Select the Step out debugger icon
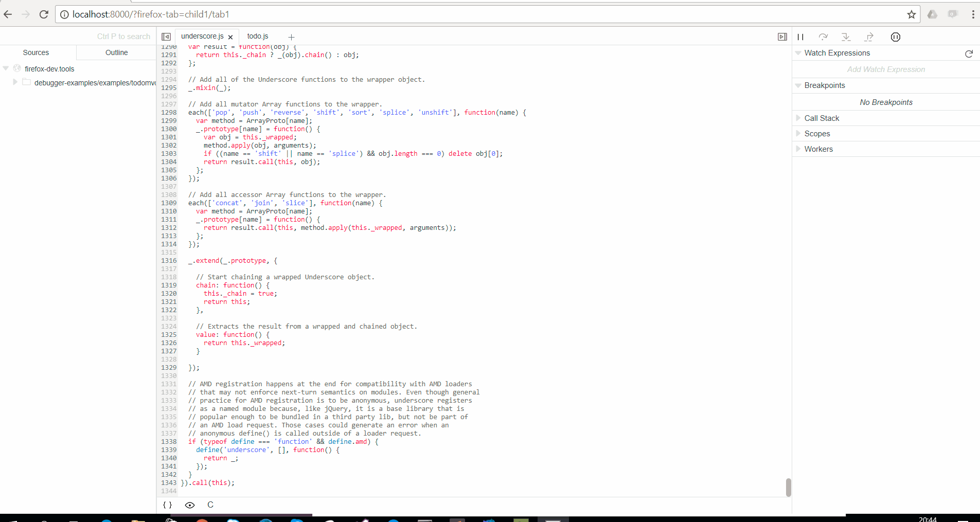Screen dimensions: 980x522 [869, 37]
